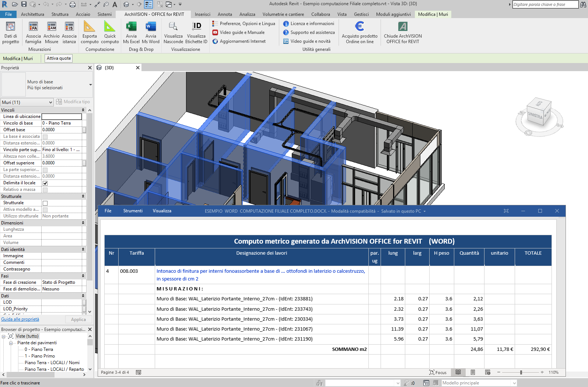Open Video guide e novità
588x387 pixels.
tap(307, 41)
